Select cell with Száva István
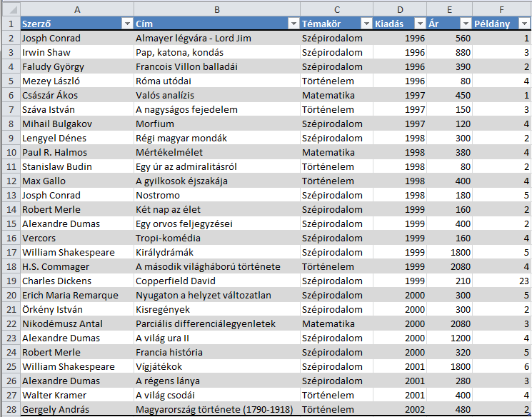The image size is (532, 417). (x=77, y=109)
